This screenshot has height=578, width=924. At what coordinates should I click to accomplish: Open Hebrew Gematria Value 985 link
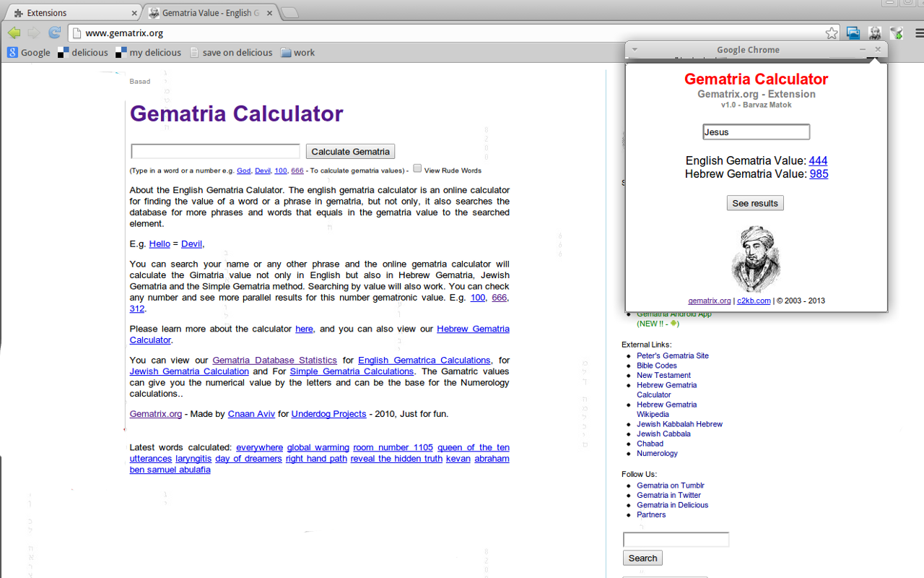click(x=819, y=173)
